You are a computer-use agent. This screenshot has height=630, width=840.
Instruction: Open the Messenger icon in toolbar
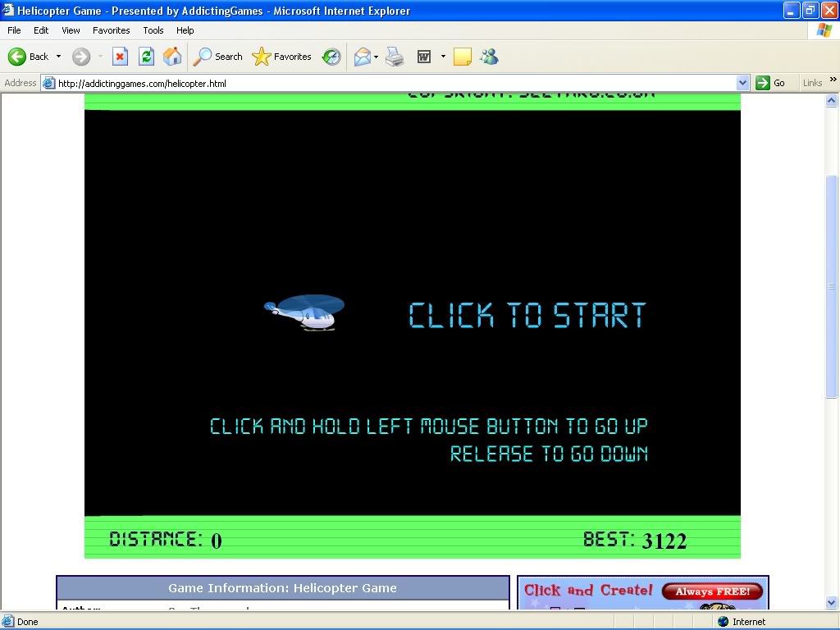pyautogui.click(x=490, y=57)
